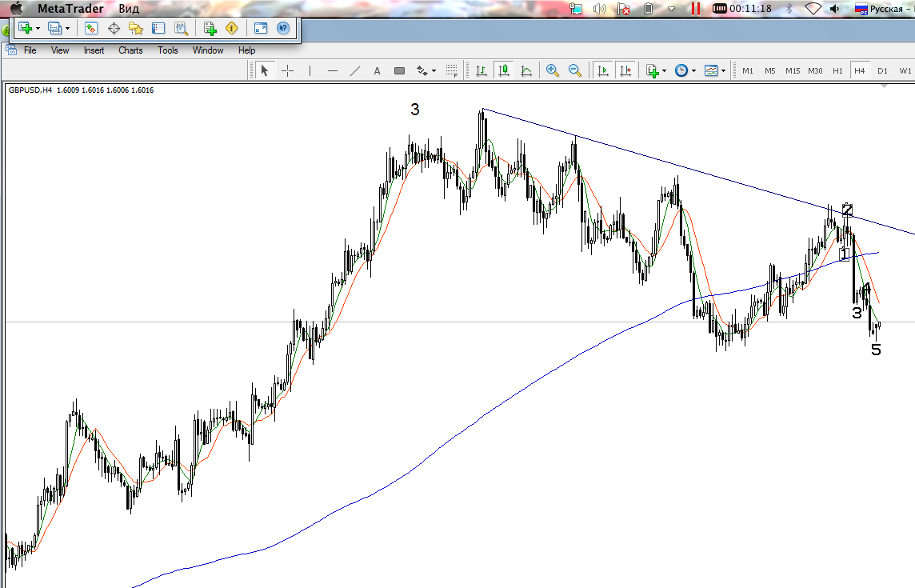The height and width of the screenshot is (588, 915).
Task: Open the Help menu
Action: (x=247, y=50)
